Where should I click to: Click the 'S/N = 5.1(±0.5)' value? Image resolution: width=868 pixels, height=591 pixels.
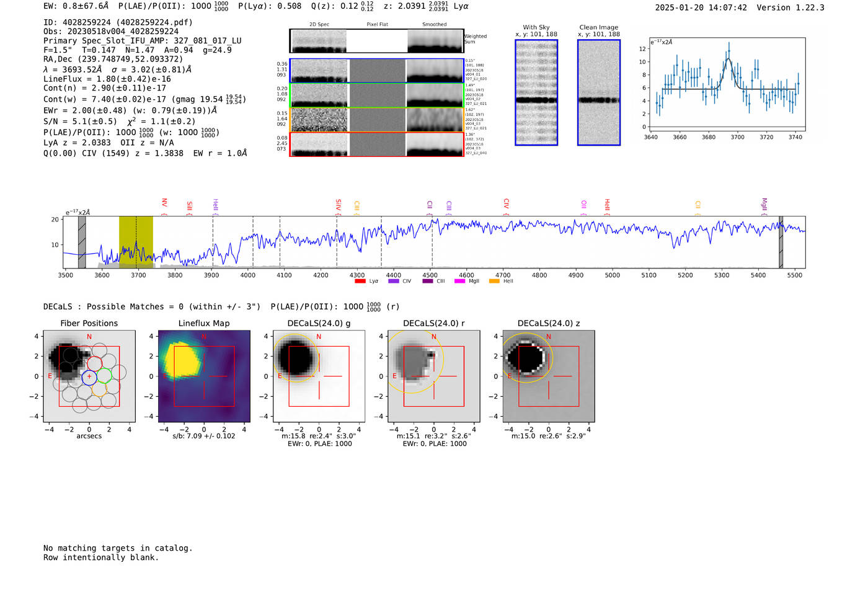point(80,122)
